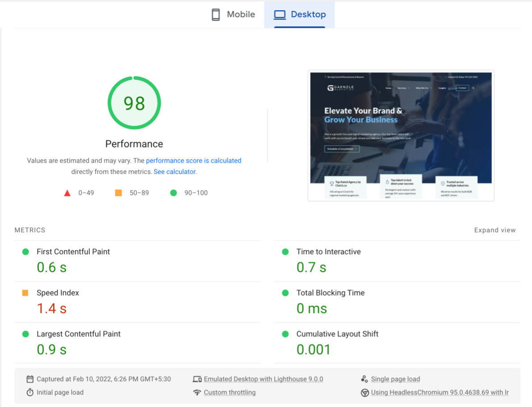Select the Speed Index label
Image resolution: width=532 pixels, height=407 pixels.
pyautogui.click(x=58, y=293)
